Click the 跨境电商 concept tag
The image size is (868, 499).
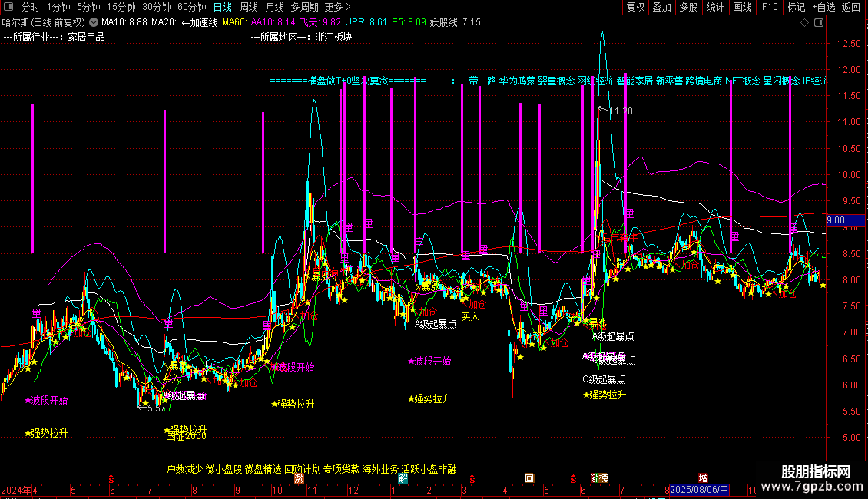click(x=704, y=81)
